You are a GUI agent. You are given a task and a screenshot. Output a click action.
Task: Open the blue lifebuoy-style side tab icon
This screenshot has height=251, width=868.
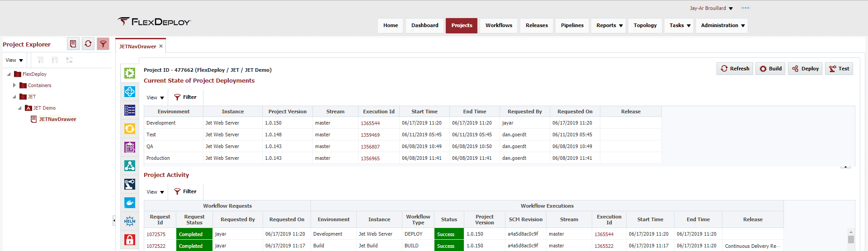[130, 92]
